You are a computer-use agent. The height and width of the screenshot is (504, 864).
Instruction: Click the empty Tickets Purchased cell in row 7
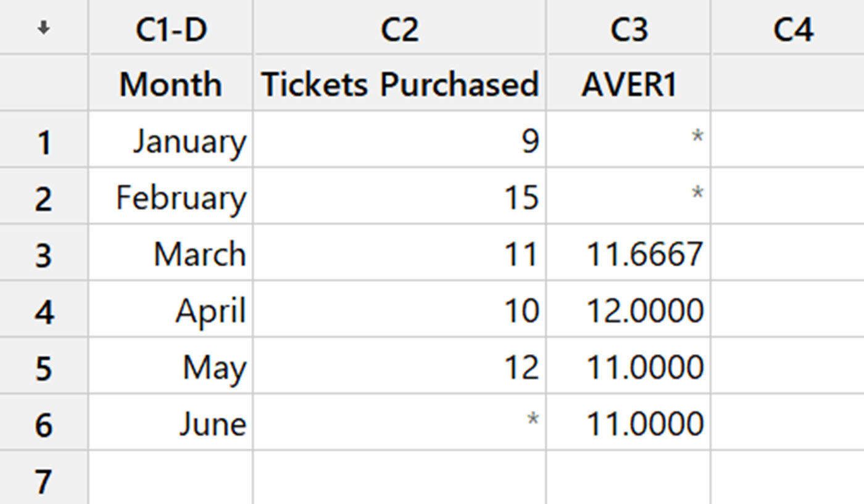[399, 479]
